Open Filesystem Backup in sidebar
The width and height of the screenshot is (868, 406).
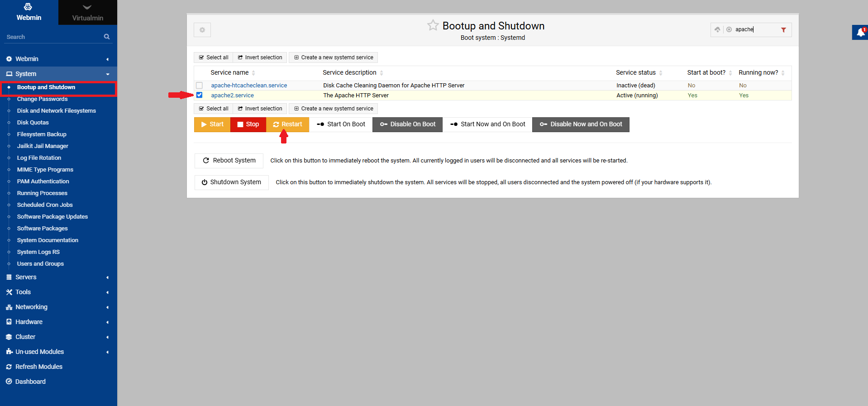point(42,134)
